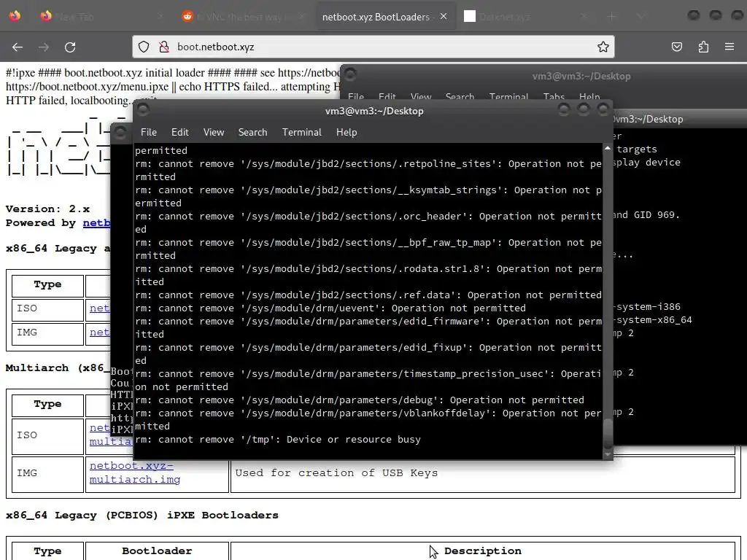Open Firefox View from the top-left Firefox icon

click(x=15, y=16)
